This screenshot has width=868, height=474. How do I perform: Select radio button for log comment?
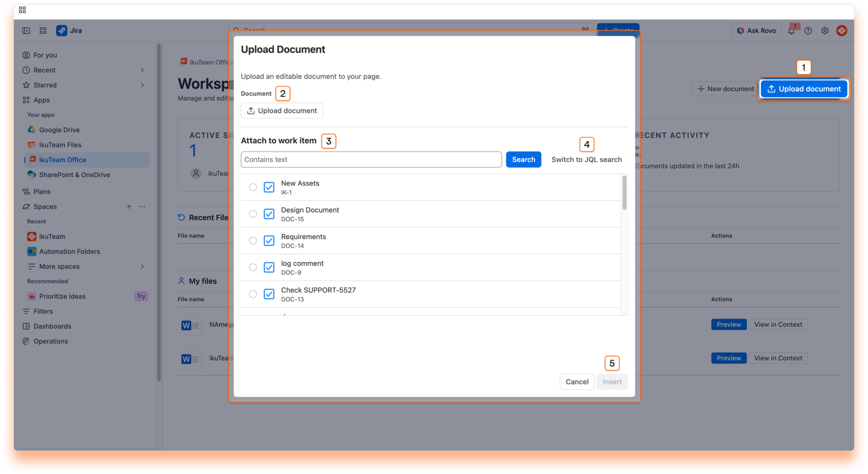coord(253,267)
